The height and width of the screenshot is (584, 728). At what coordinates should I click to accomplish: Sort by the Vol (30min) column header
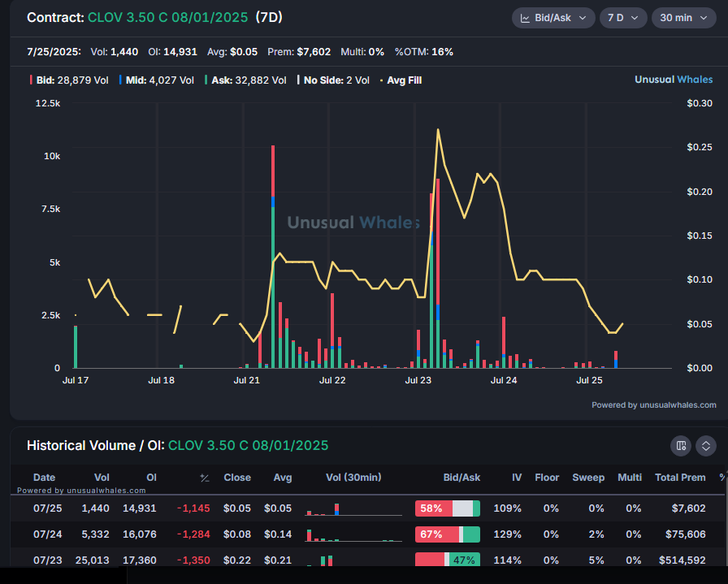click(x=353, y=478)
